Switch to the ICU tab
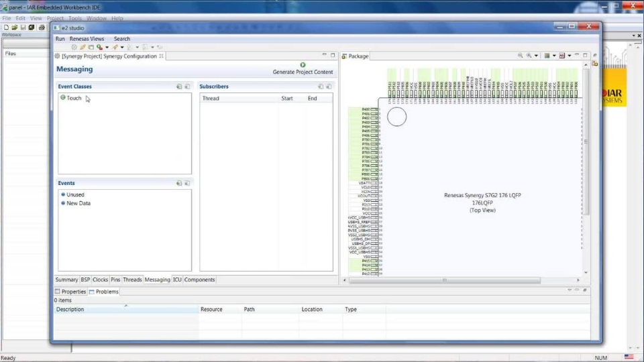644x362 pixels. pyautogui.click(x=177, y=280)
